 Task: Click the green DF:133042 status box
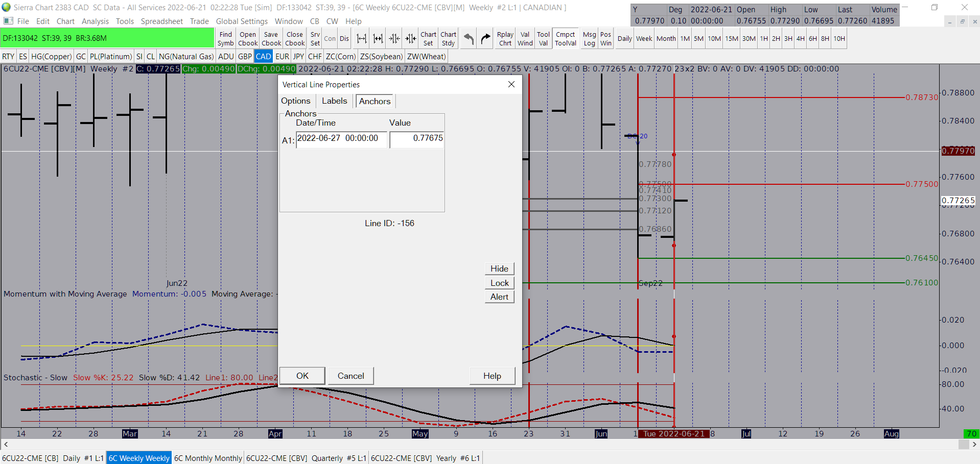click(107, 38)
